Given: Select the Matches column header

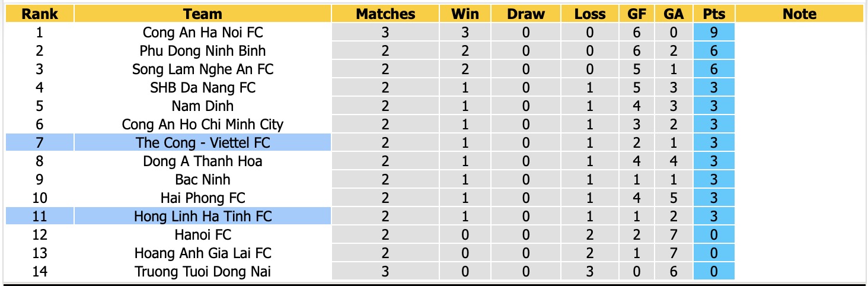Looking at the screenshot, I should [x=385, y=14].
